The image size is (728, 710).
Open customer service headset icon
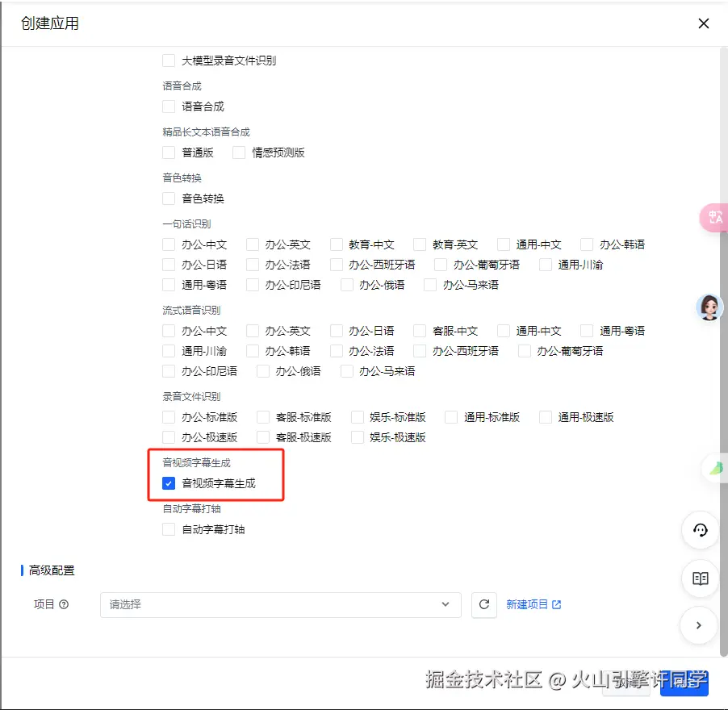coord(700,529)
